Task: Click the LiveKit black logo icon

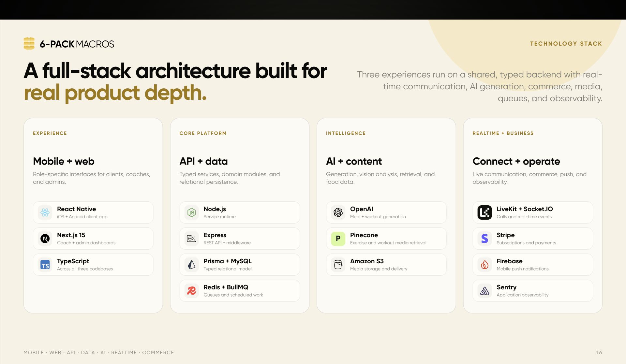Action: [484, 212]
